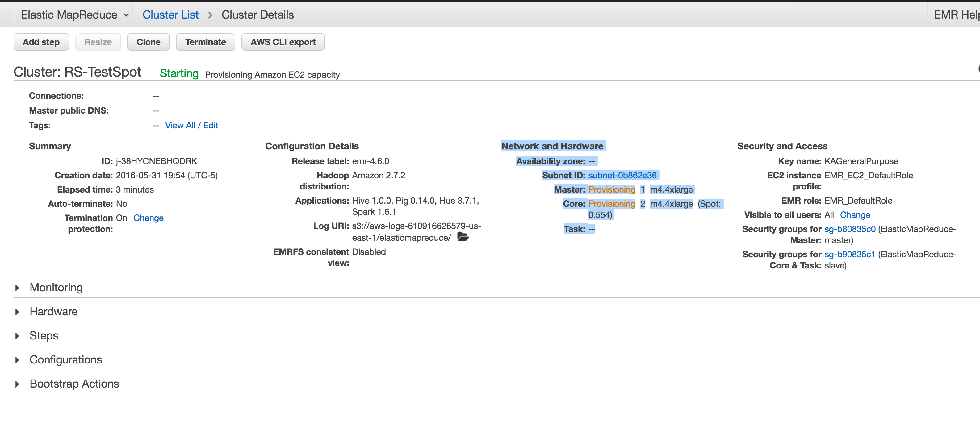Image resolution: width=980 pixels, height=432 pixels.
Task: Click the Security and Access heading
Action: 782,146
